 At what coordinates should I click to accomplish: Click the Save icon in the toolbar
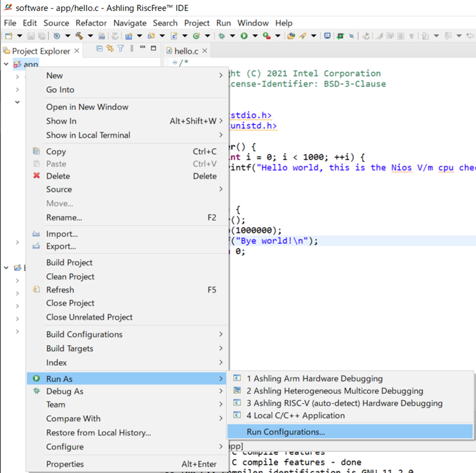(30, 36)
